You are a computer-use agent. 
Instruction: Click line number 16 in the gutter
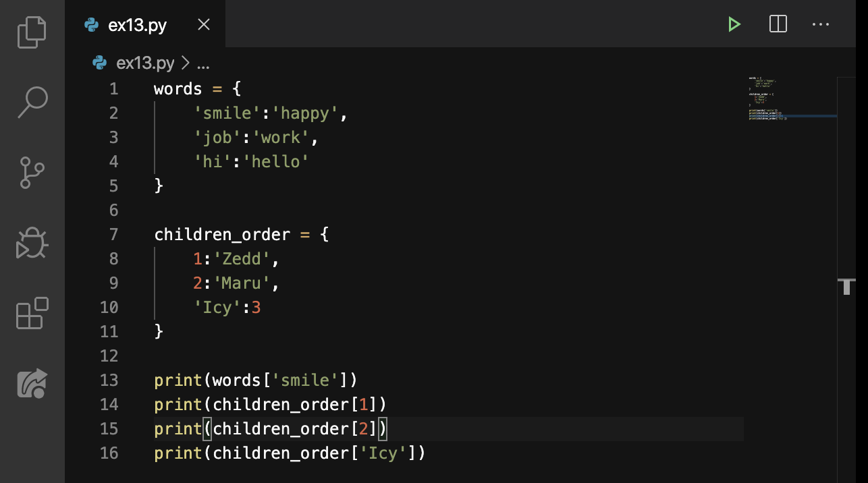pos(109,453)
